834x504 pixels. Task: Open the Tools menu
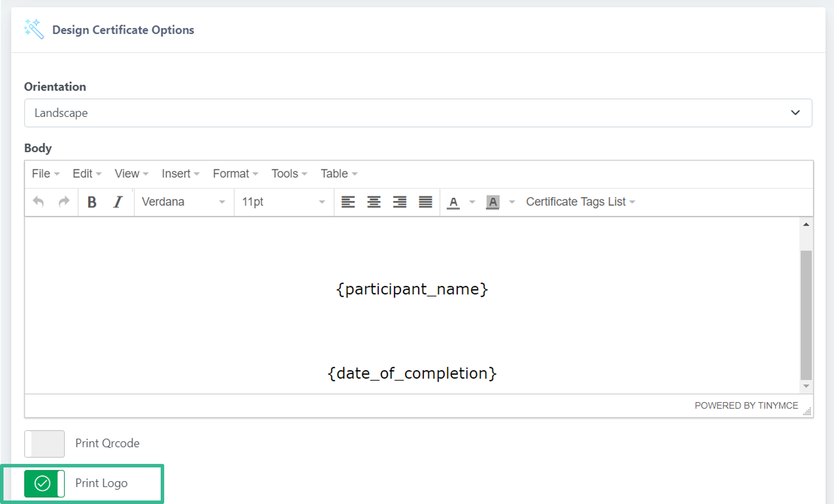289,174
